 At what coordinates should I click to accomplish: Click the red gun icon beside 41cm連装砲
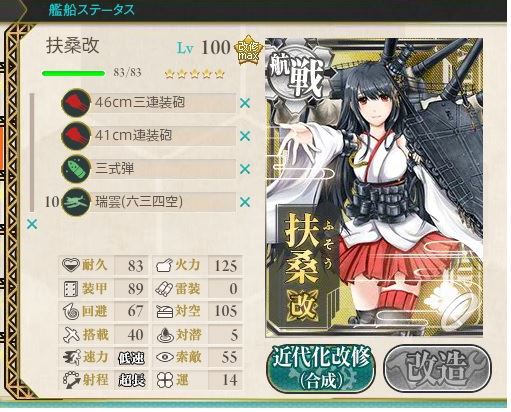(76, 136)
